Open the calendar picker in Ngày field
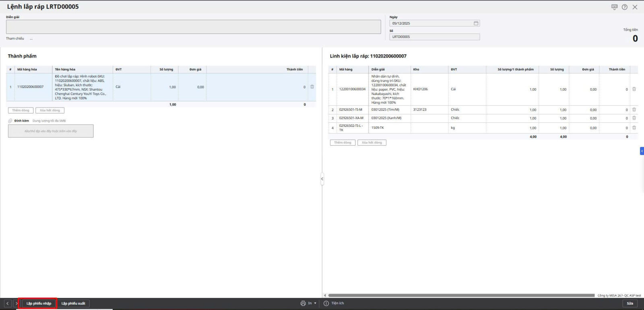The width and height of the screenshot is (644, 310). point(476,23)
